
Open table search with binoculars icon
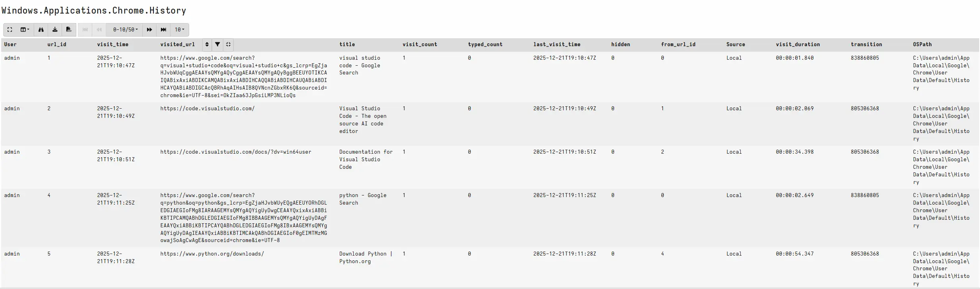pyautogui.click(x=41, y=29)
